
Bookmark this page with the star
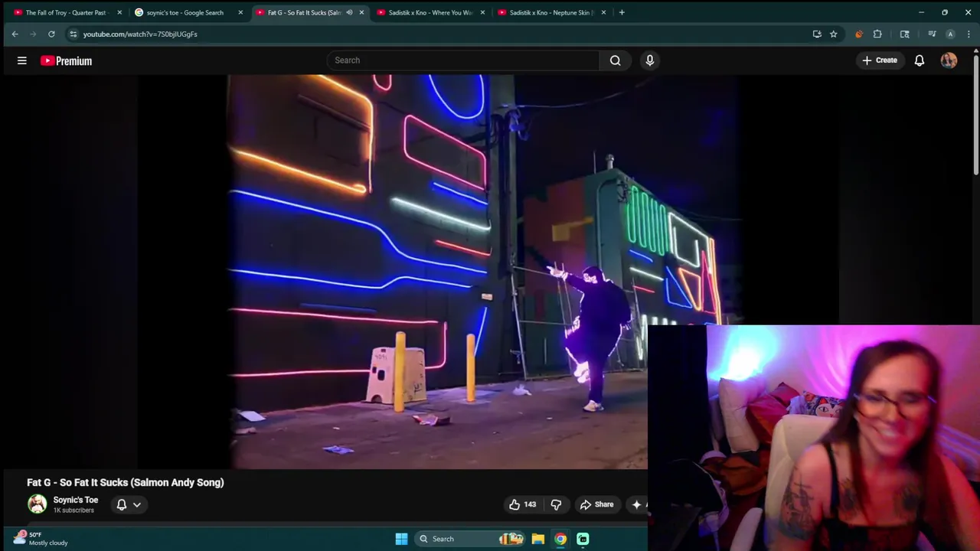tap(834, 34)
